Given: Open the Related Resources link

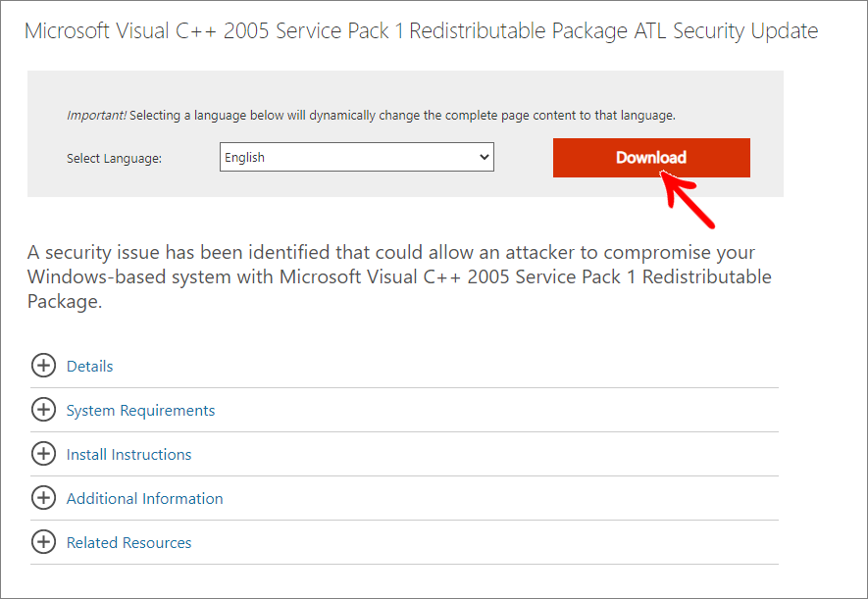Looking at the screenshot, I should [x=128, y=543].
